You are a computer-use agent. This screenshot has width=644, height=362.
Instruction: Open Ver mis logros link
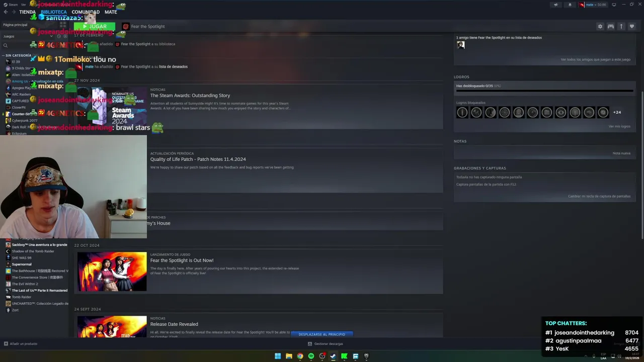[619, 126]
